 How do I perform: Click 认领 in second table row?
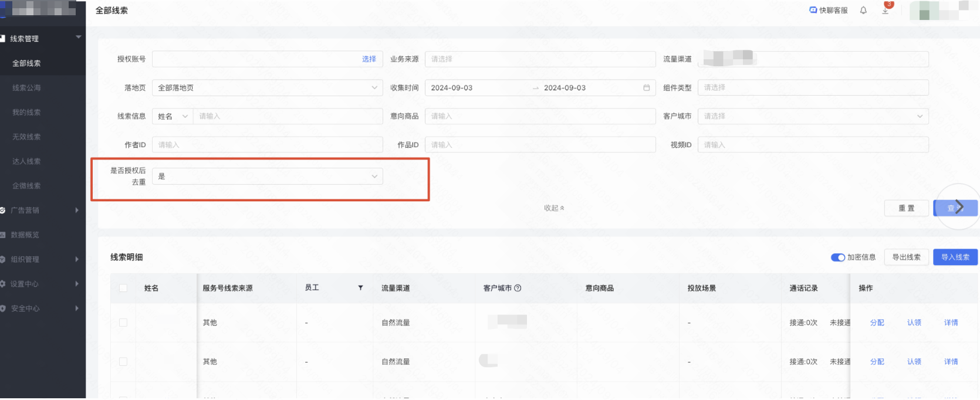tap(914, 362)
